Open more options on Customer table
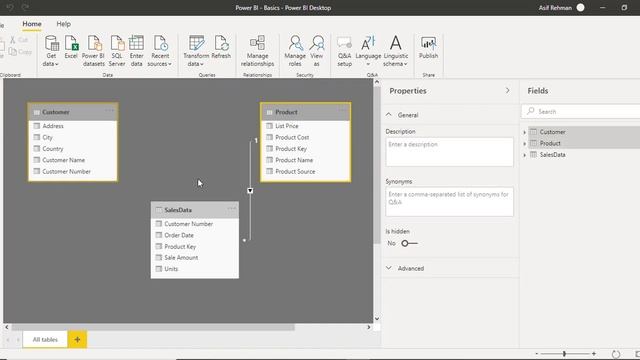640x360 pixels. [x=109, y=111]
